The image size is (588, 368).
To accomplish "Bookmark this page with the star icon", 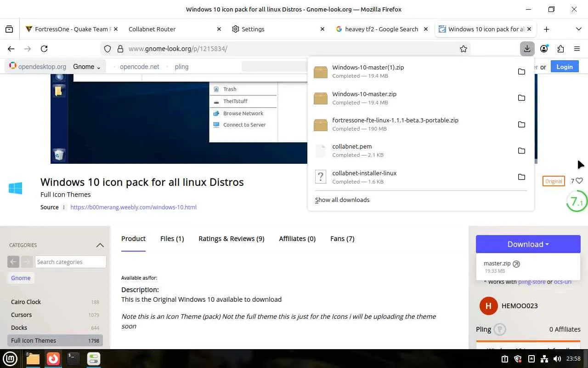I will pos(464,49).
